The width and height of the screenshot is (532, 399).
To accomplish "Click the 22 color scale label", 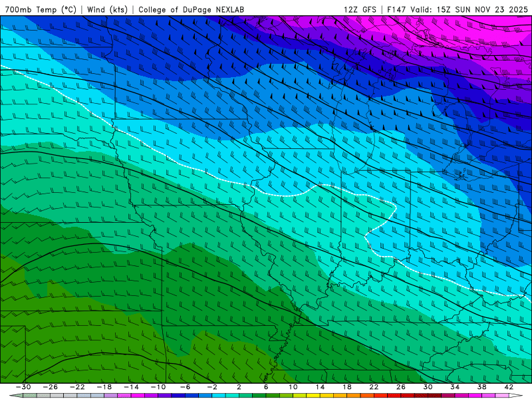I will pyautogui.click(x=374, y=387).
